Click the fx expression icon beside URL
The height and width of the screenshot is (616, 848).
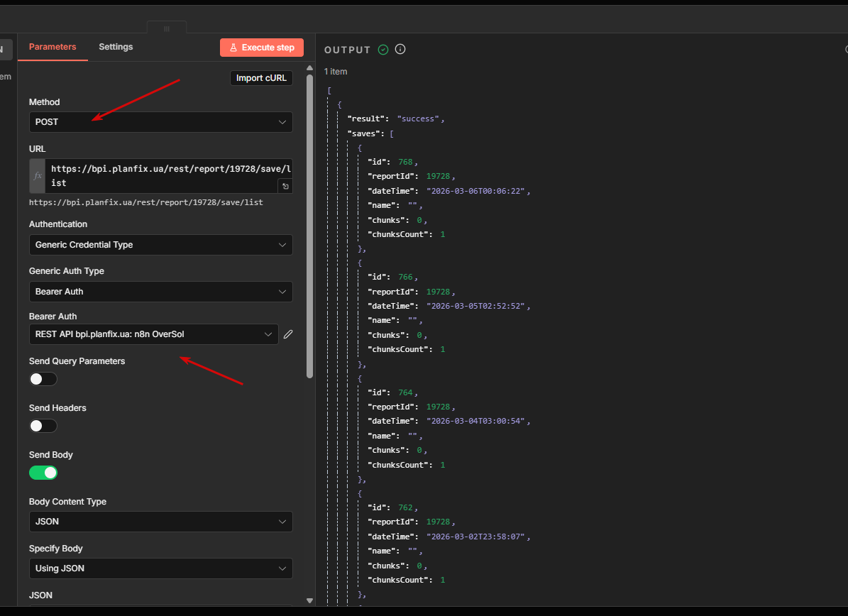(38, 176)
